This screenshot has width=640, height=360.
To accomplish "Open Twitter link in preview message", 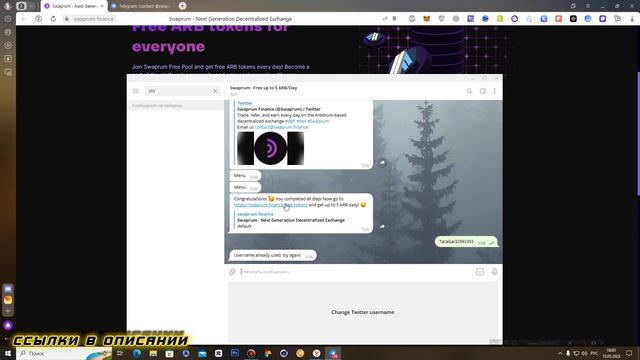I will 245,103.
